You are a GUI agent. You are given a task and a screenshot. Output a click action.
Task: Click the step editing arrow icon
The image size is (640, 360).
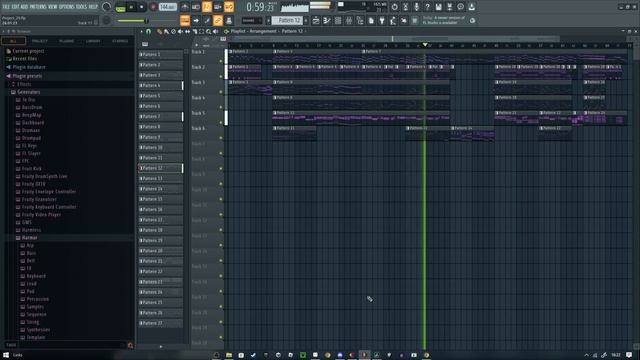tap(196, 20)
